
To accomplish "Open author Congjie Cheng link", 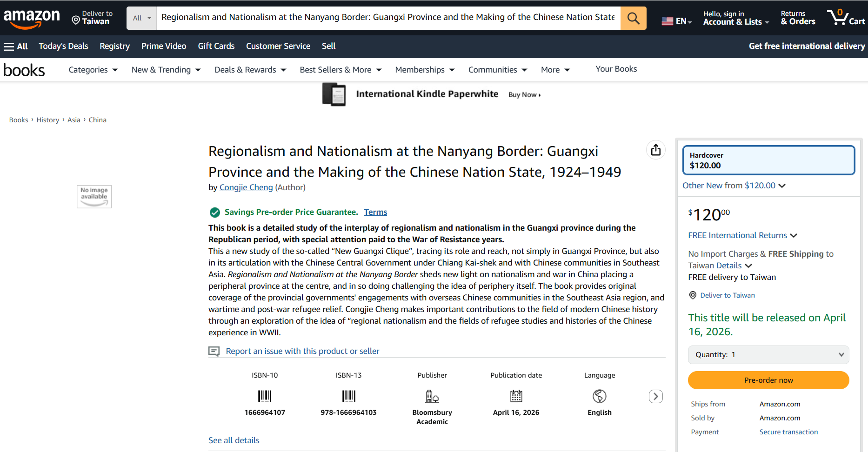I will pyautogui.click(x=246, y=187).
